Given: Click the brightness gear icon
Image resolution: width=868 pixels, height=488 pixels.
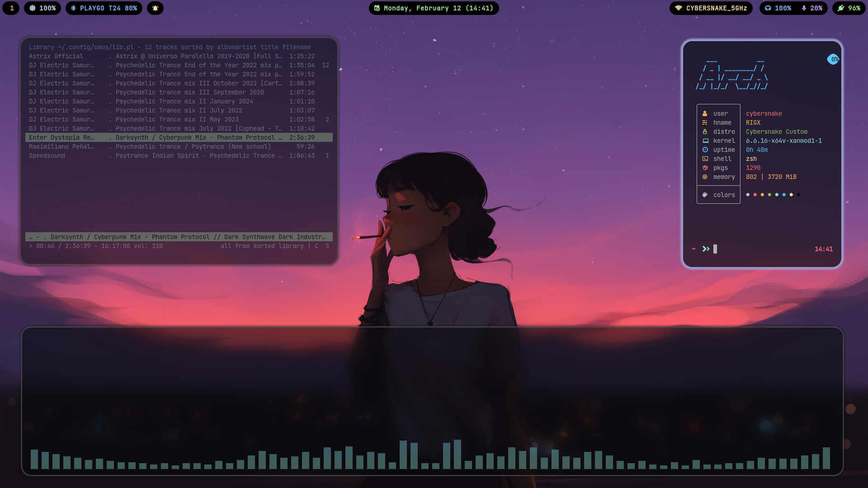Looking at the screenshot, I should tap(33, 8).
